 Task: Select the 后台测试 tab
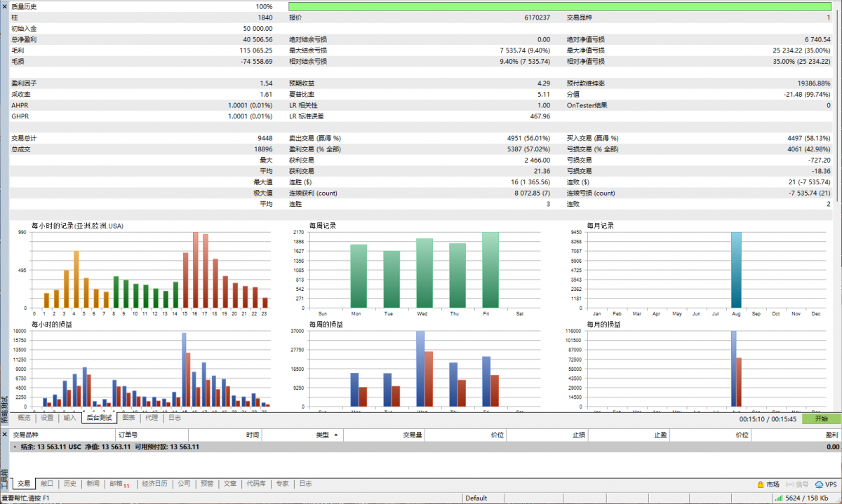click(100, 418)
